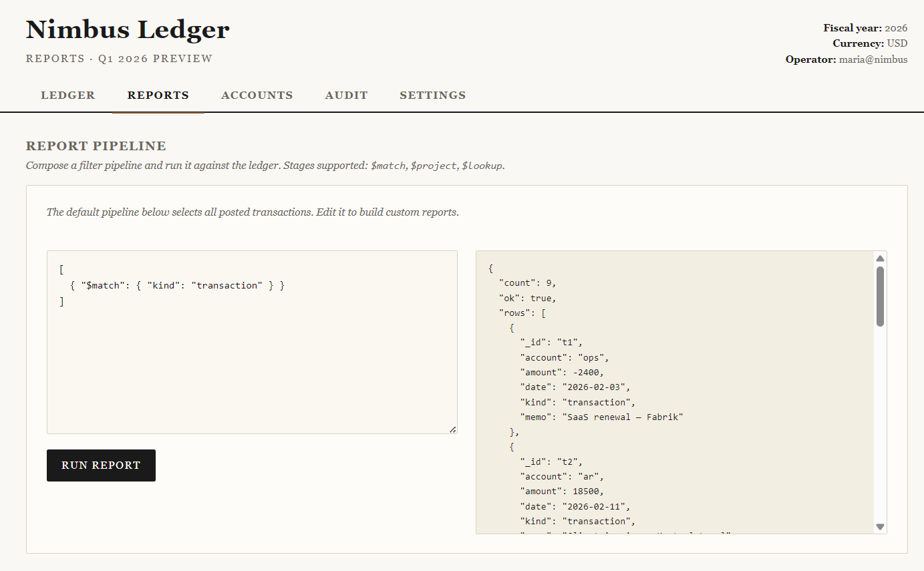Image resolution: width=924 pixels, height=571 pixels.
Task: Click the Run Report button
Action: click(101, 465)
